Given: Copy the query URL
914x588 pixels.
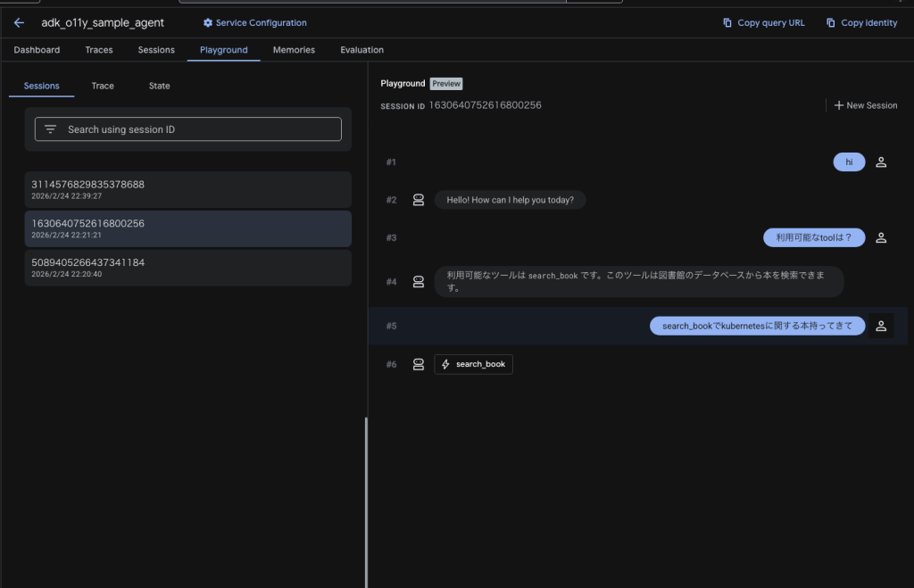Looking at the screenshot, I should click(x=763, y=23).
